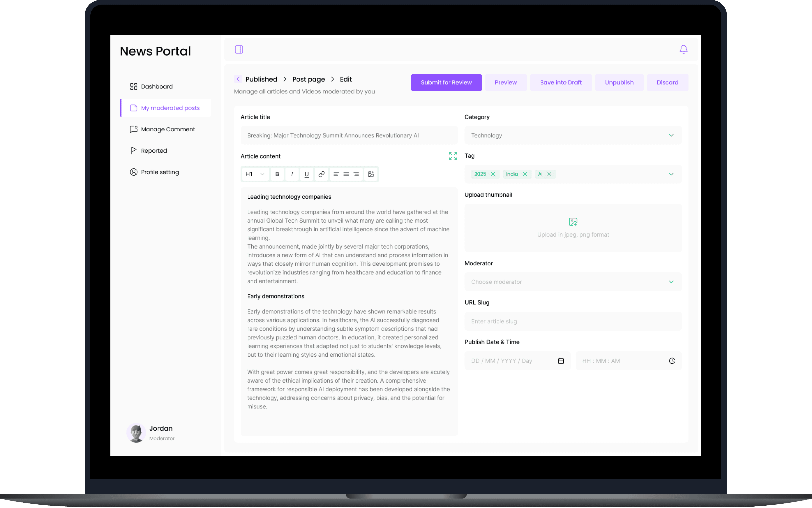This screenshot has width=812, height=508.
Task: Toggle the sidebar panel icon
Action: (x=239, y=50)
